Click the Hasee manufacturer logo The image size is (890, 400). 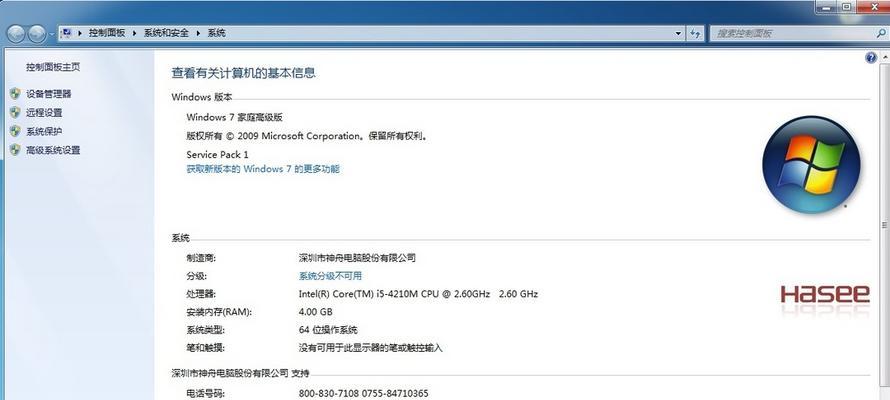coord(825,294)
